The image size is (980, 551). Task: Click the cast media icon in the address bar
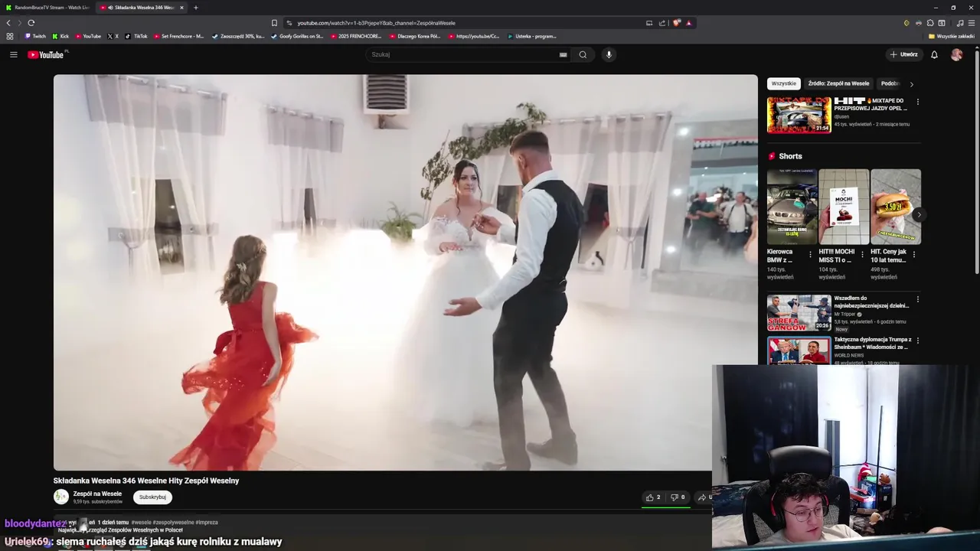click(648, 23)
